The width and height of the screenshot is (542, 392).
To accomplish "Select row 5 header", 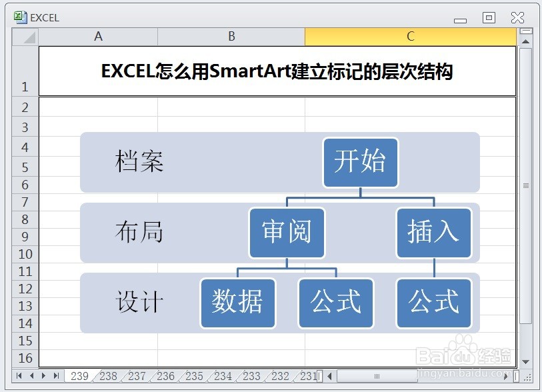I will point(25,167).
